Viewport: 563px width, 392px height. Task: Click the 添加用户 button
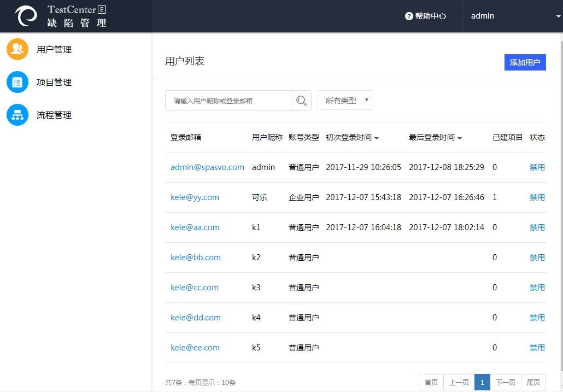pyautogui.click(x=525, y=62)
